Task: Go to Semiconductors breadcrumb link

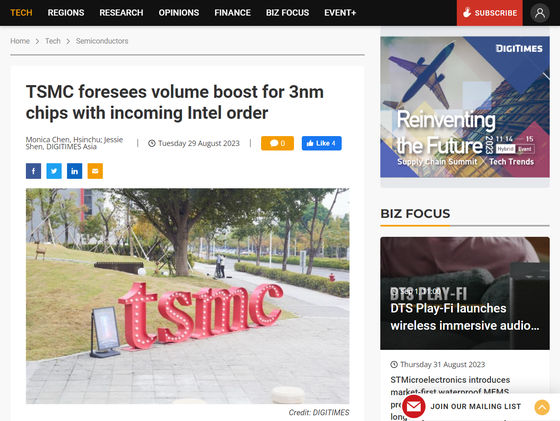Action: 102,41
